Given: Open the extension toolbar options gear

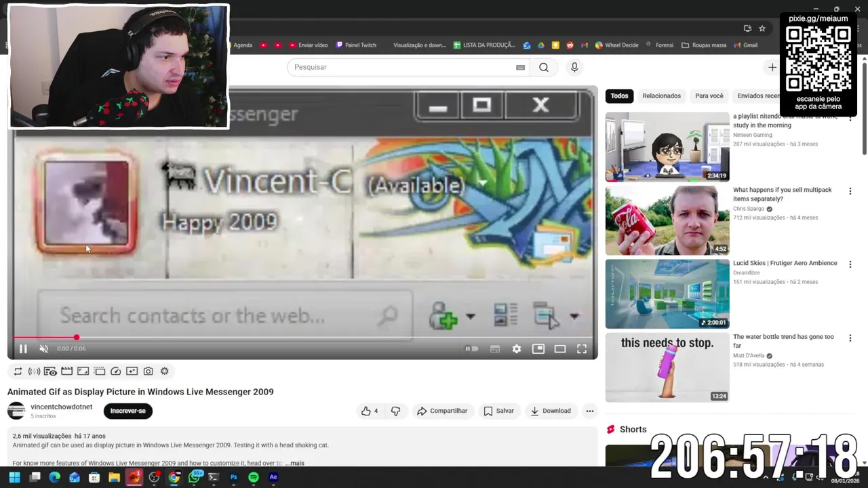Looking at the screenshot, I should [x=164, y=371].
